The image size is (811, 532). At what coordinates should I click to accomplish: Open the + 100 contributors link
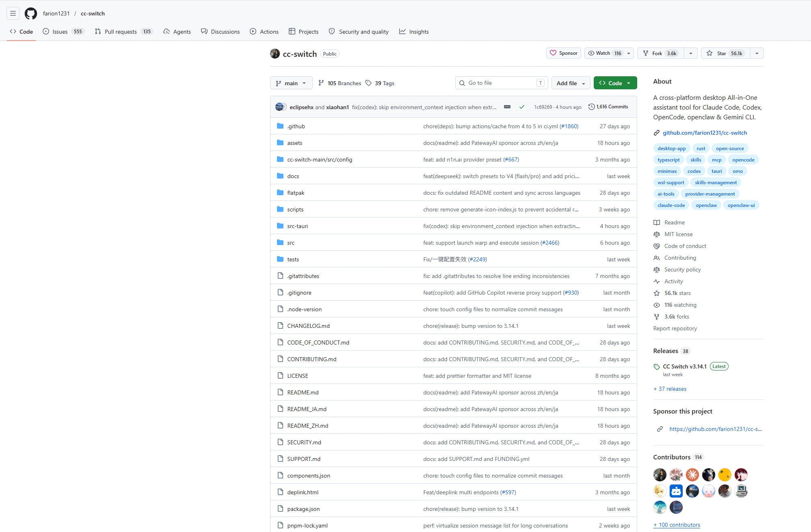pos(677,525)
